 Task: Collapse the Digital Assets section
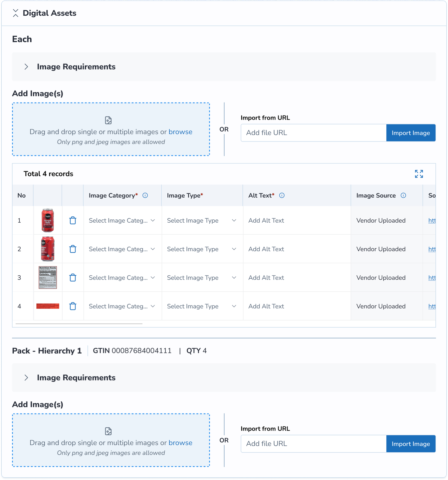pyautogui.click(x=15, y=13)
